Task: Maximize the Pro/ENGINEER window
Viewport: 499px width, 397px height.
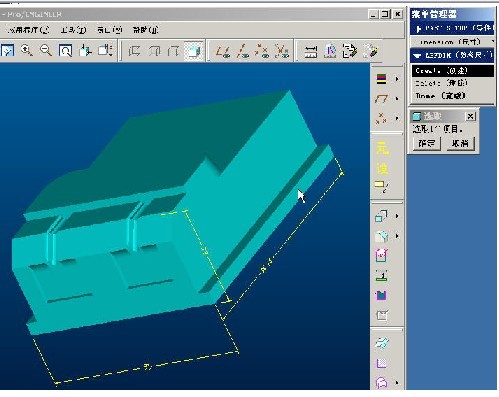Action: [386, 14]
